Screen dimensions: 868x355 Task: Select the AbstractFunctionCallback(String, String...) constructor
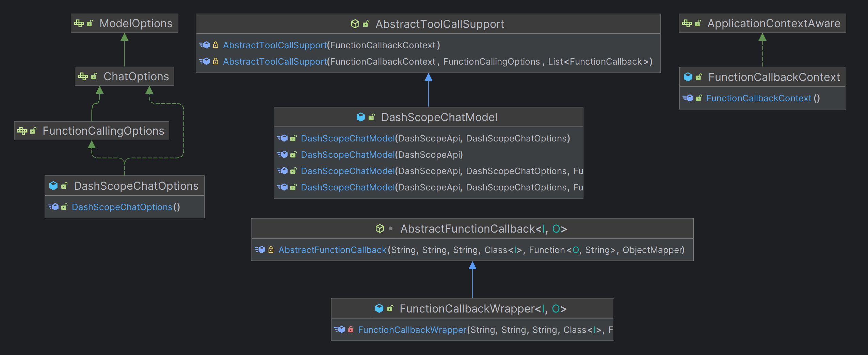click(472, 250)
